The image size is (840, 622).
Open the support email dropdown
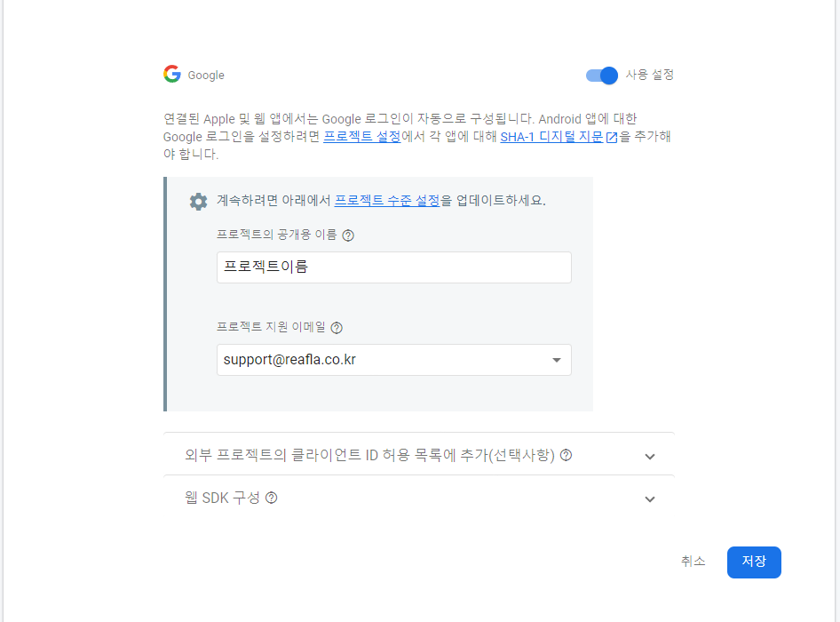(x=393, y=360)
